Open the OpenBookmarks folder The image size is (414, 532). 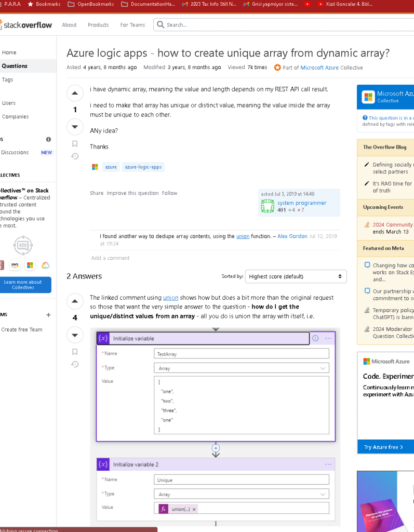(90, 4)
